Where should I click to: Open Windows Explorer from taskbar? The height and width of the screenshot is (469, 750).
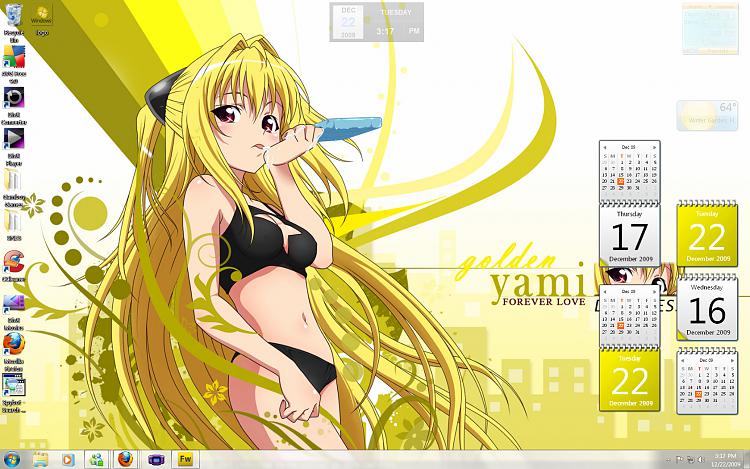pyautogui.click(x=41, y=460)
